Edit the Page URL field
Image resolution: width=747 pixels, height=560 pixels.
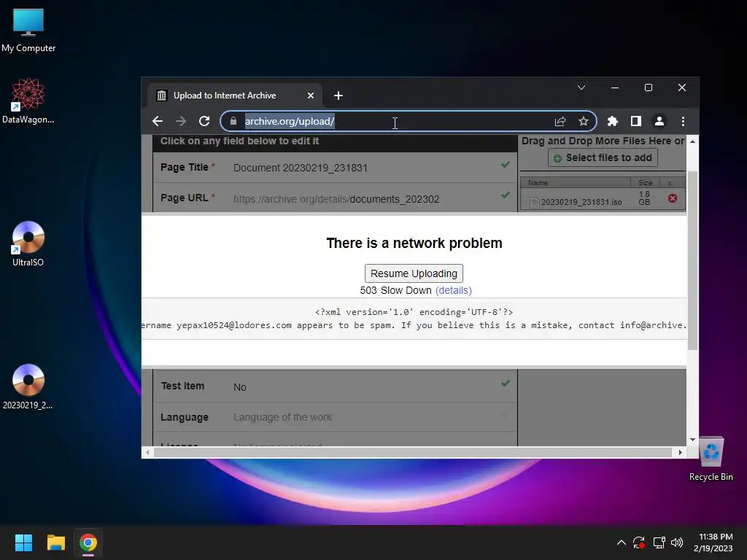pos(336,198)
